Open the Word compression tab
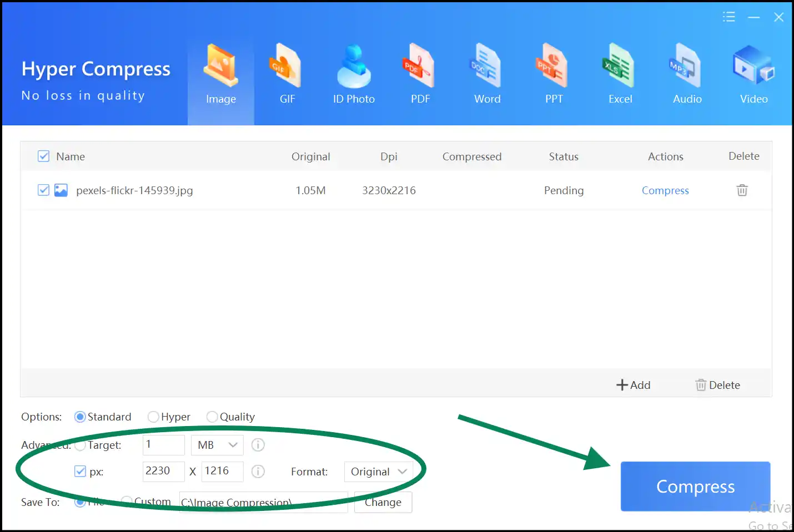The height and width of the screenshot is (532, 794). 487,75
